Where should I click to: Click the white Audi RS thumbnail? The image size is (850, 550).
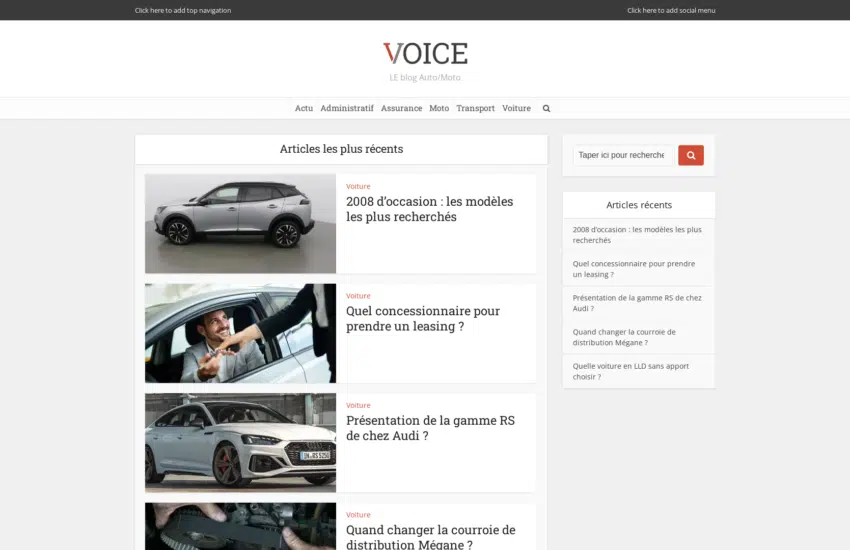coord(240,442)
